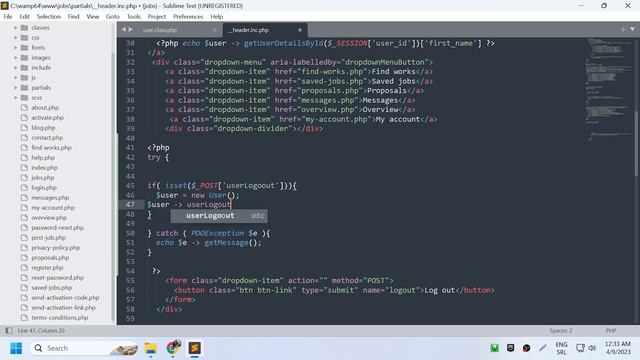Select the _header.inc.php tab
Image resolution: width=640 pixels, height=360 pixels.
coord(250,30)
